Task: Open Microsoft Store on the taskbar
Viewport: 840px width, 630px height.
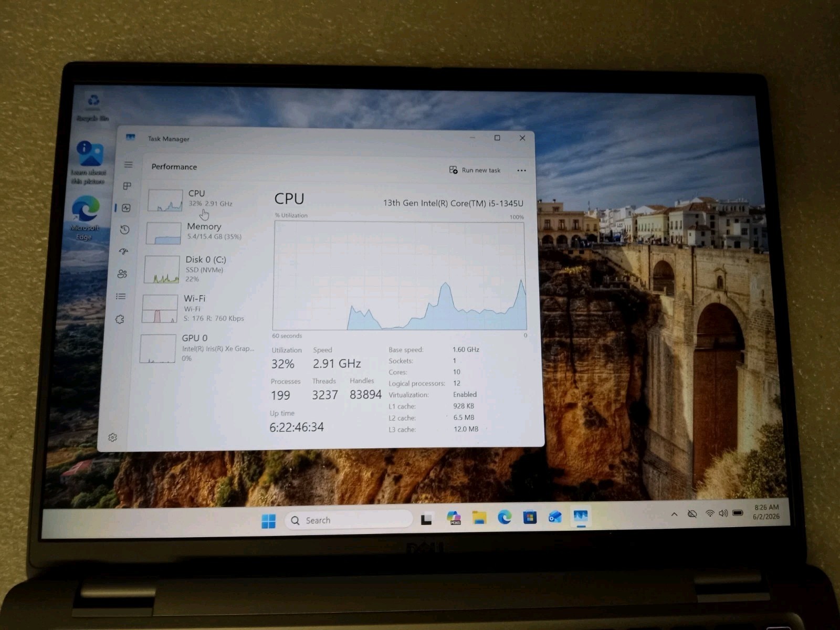Action: tap(530, 517)
